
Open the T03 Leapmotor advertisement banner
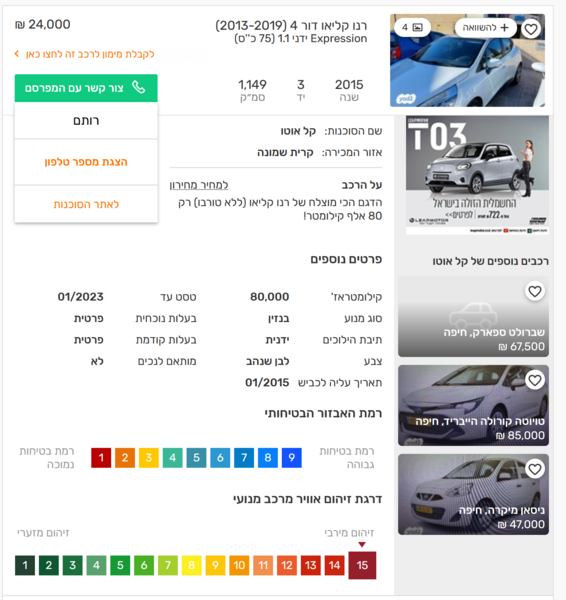[477, 175]
